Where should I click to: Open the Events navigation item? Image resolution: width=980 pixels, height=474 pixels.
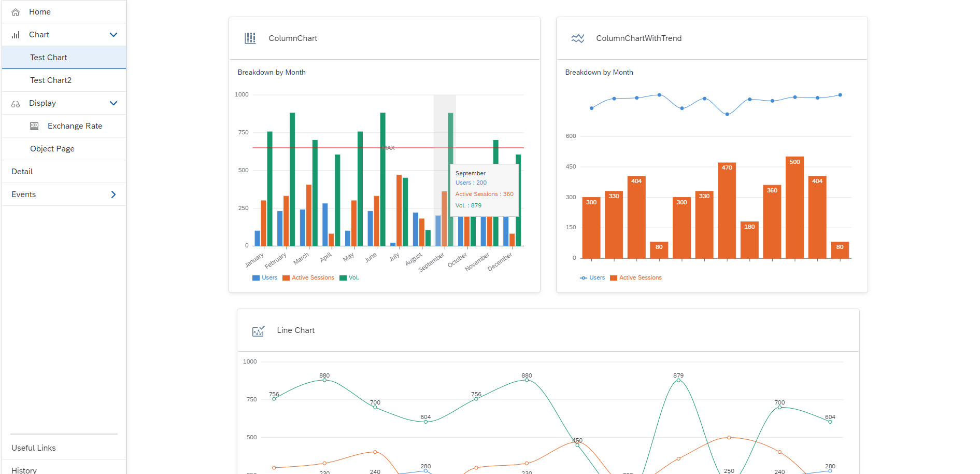64,194
